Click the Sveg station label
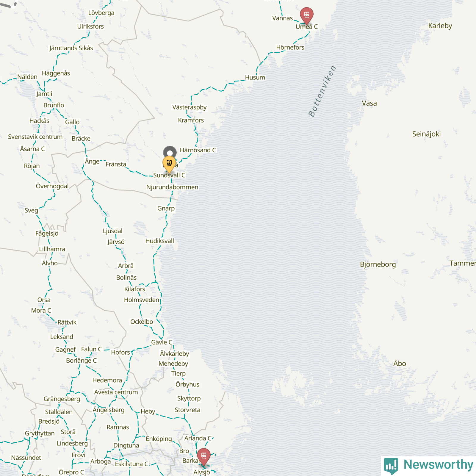 point(31,210)
